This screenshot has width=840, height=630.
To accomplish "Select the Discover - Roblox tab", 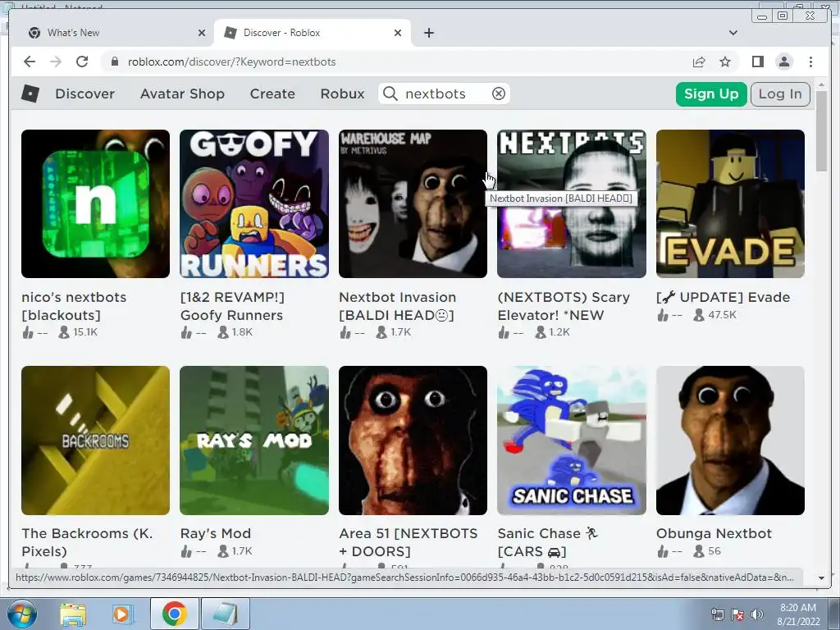I will point(313,33).
